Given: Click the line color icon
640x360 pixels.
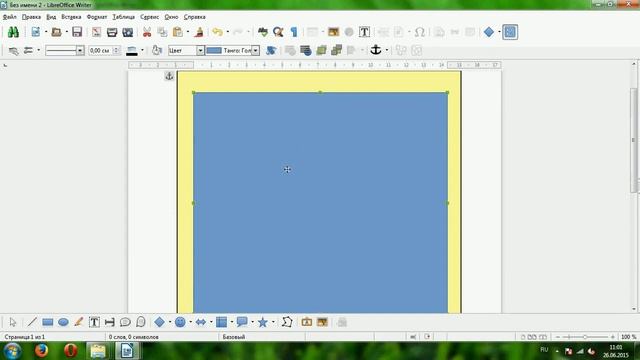Looking at the screenshot, I should (x=131, y=50).
